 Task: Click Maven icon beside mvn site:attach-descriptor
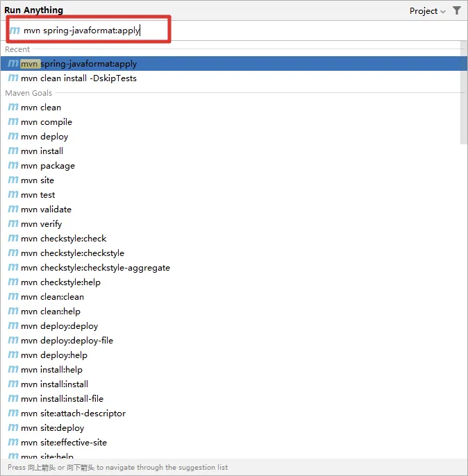coord(13,413)
